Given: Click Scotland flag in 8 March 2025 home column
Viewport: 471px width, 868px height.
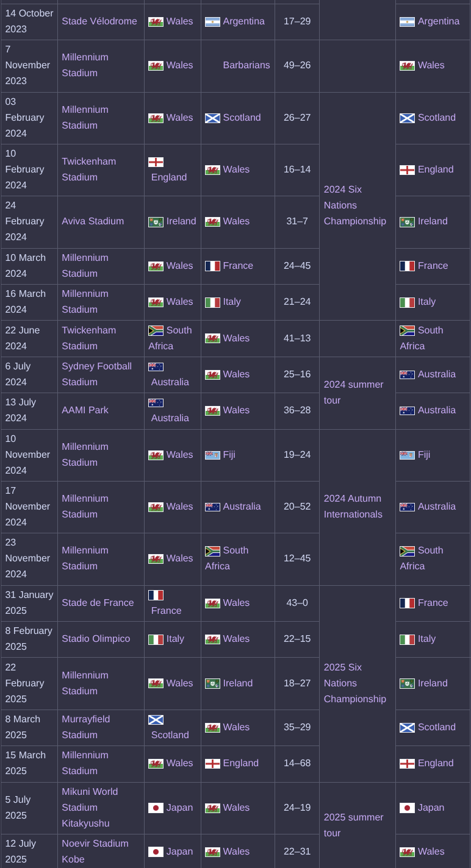Looking at the screenshot, I should pyautogui.click(x=156, y=720).
